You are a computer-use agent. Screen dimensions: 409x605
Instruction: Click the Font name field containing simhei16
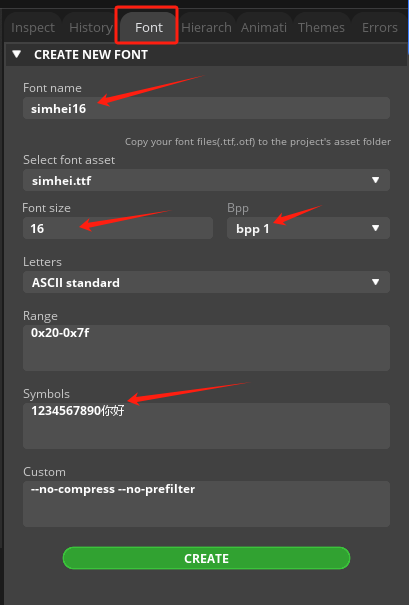coord(206,108)
